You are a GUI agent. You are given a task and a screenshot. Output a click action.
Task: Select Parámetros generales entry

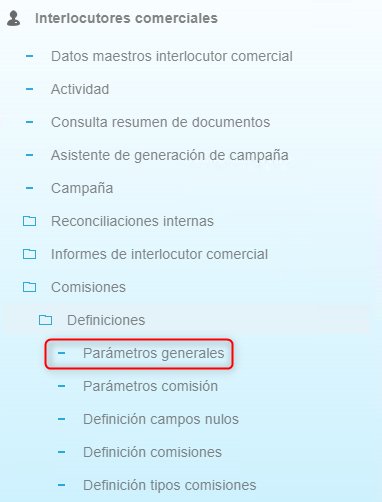click(x=154, y=353)
